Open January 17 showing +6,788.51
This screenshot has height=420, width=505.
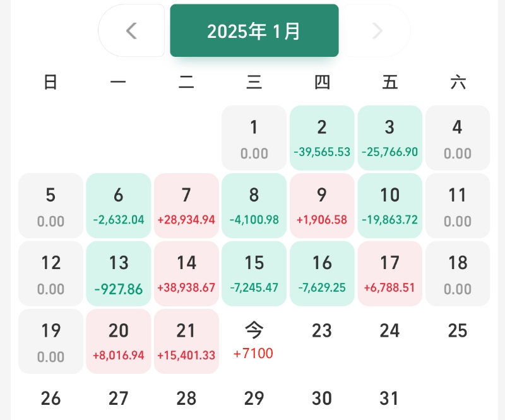pyautogui.click(x=389, y=273)
